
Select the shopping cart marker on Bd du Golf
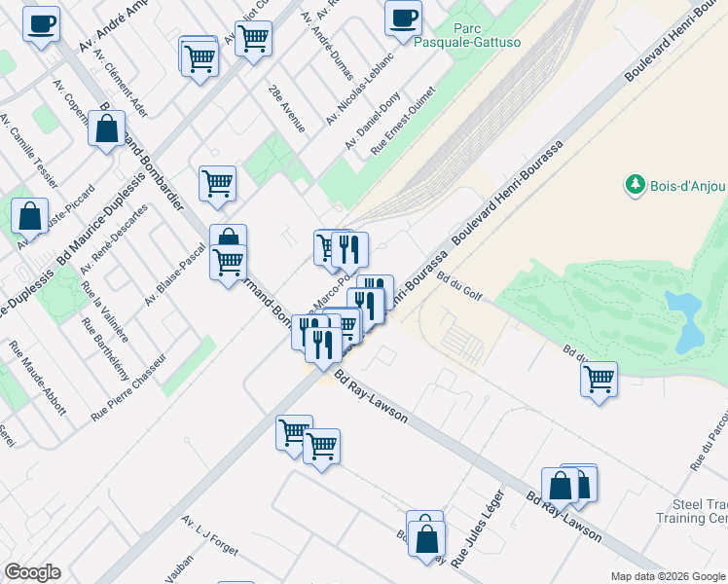599,381
